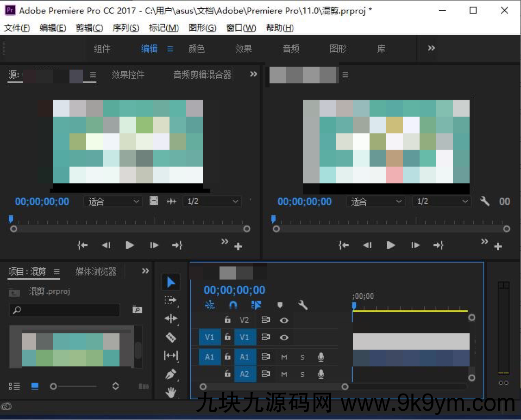
Task: Toggle lock on the V1 track
Action: [227, 338]
